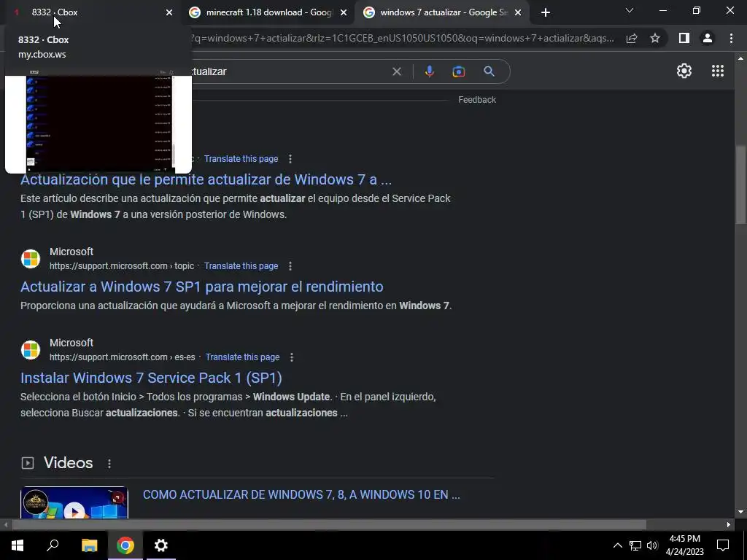Click the address bar URL
The image size is (747, 560).
403,38
